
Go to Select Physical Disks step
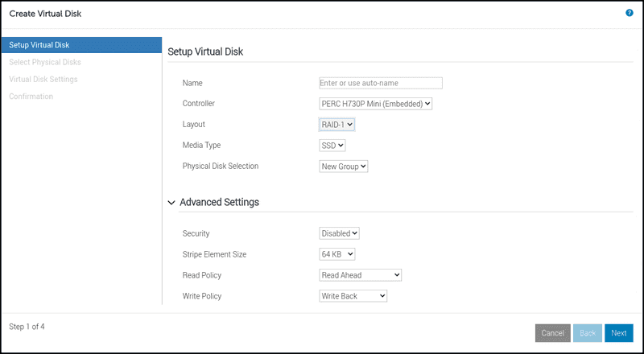coord(45,62)
